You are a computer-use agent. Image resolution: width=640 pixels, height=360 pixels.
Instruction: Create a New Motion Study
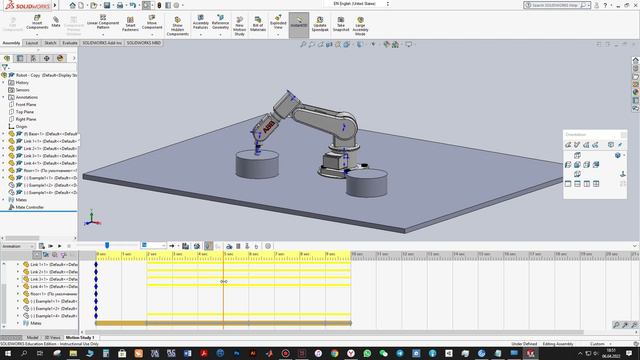240,26
